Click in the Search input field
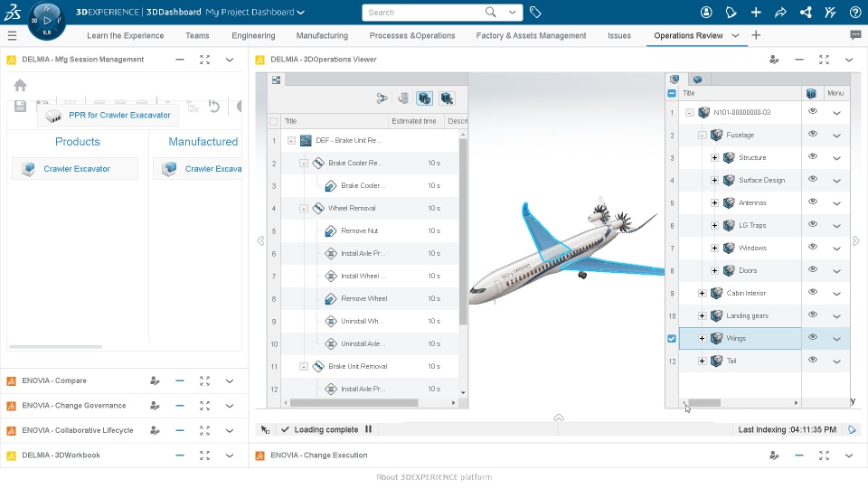Screen dimensions: 868x488 423,12
